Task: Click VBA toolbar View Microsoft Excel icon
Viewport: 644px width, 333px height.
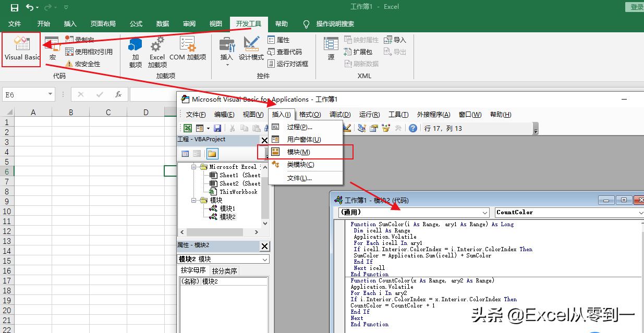Action: click(188, 128)
